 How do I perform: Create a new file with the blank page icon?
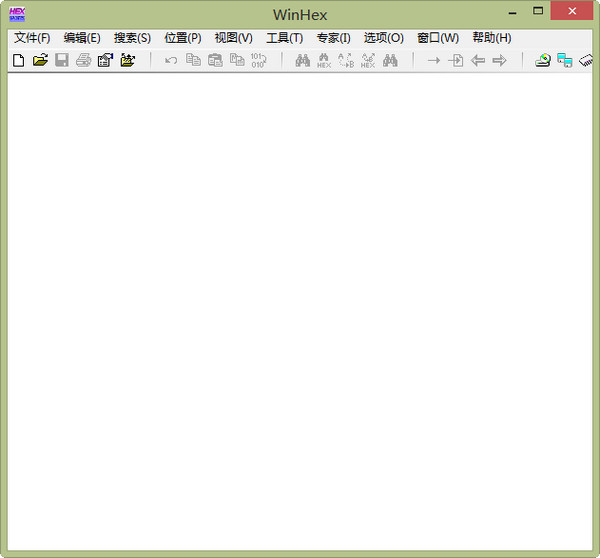coord(18,60)
